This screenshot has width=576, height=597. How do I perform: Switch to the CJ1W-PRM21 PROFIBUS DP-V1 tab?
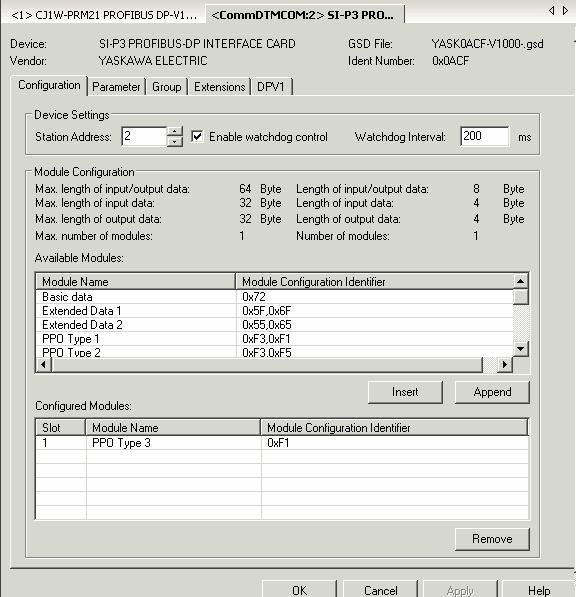click(x=104, y=15)
